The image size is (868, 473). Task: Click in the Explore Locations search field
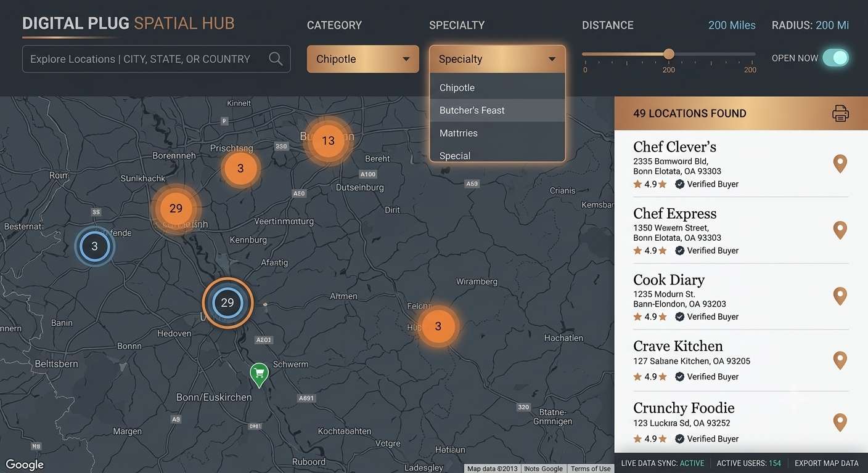point(156,59)
